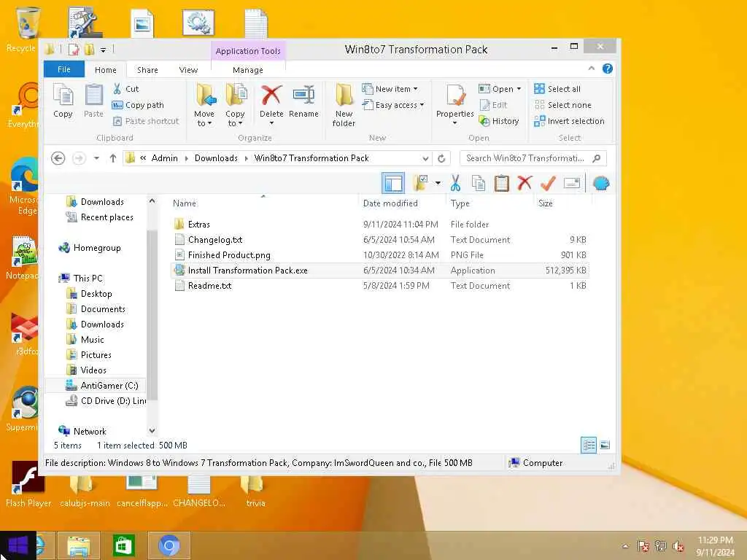Click the Back arrow in the navigation bar
Screen dimensions: 747x560
point(58,158)
